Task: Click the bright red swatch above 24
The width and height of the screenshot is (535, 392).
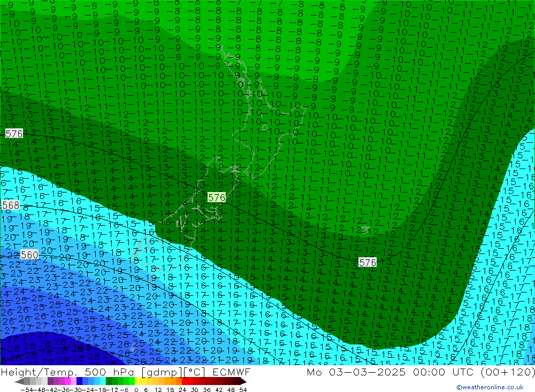Action: [185, 381]
